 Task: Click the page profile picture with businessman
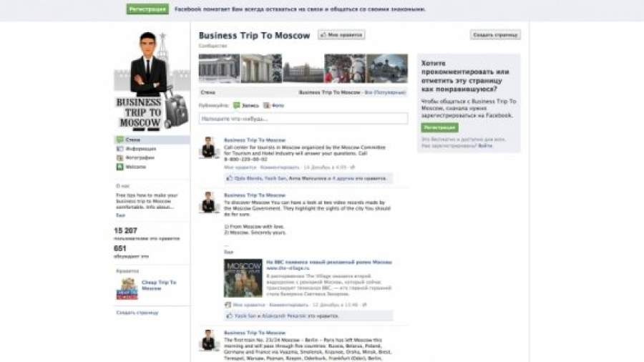pos(152,82)
